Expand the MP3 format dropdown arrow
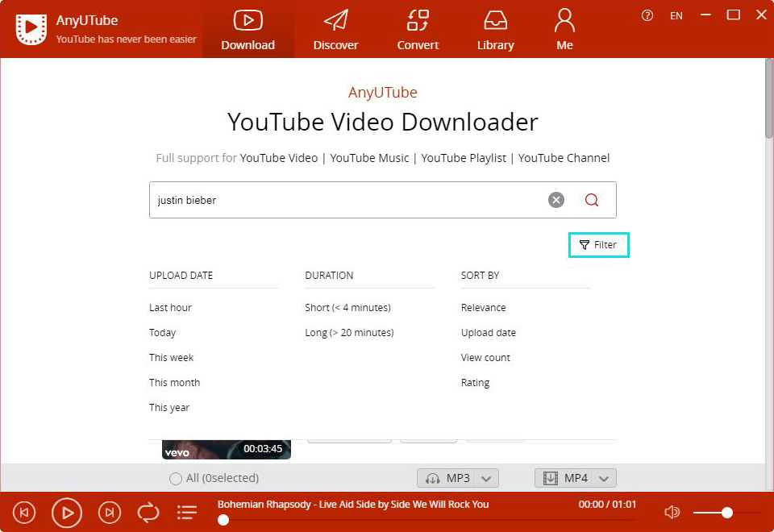Image resolution: width=774 pixels, height=532 pixels. (x=485, y=479)
